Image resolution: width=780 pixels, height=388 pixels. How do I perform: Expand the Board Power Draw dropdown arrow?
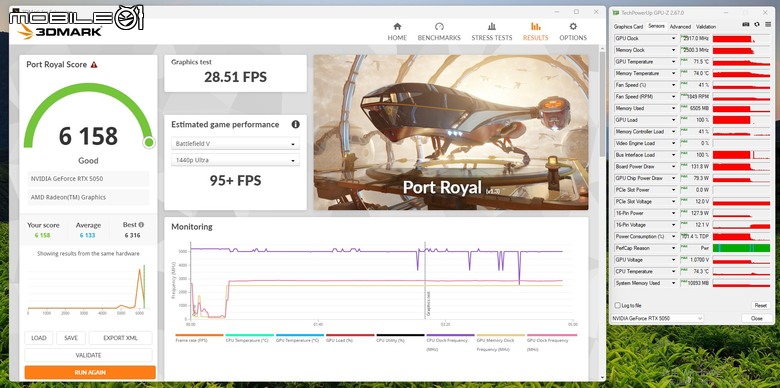coord(674,167)
